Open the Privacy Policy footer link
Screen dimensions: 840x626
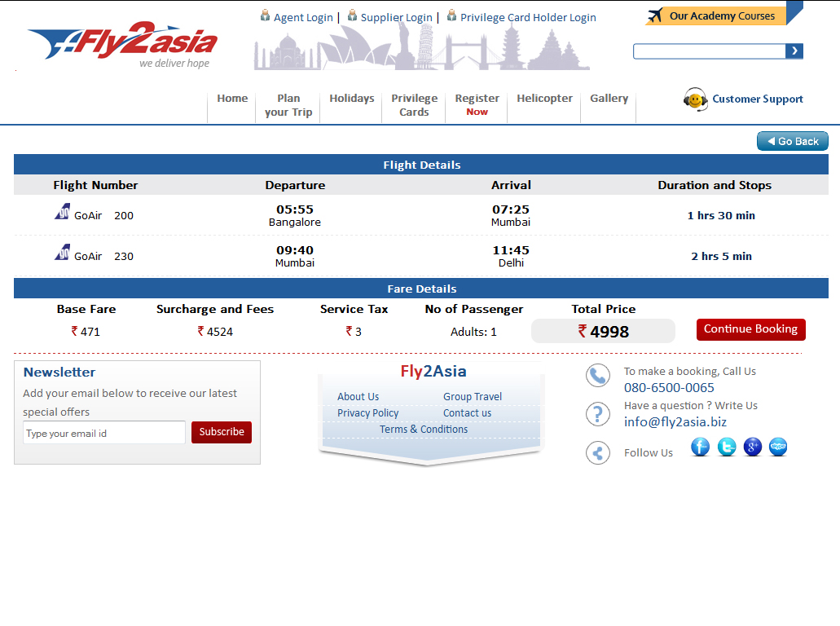point(367,413)
